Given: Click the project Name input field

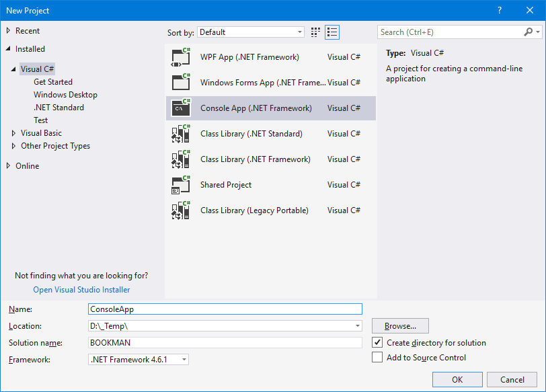Looking at the screenshot, I should click(225, 309).
